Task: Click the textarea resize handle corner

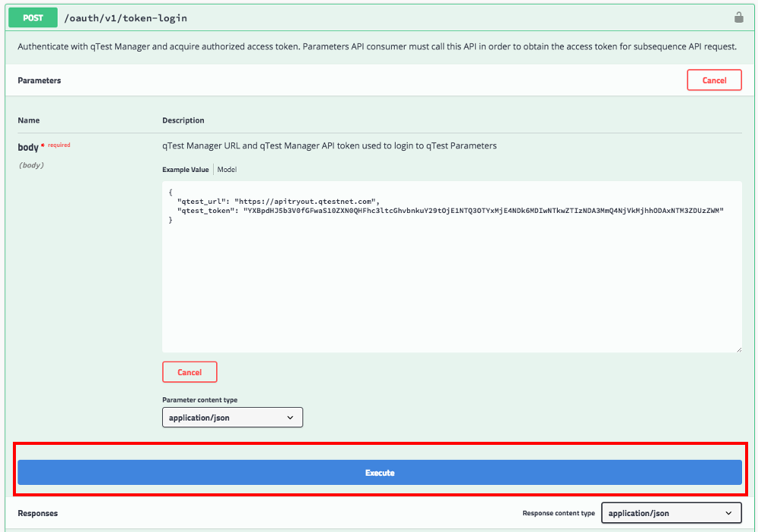Action: click(738, 349)
